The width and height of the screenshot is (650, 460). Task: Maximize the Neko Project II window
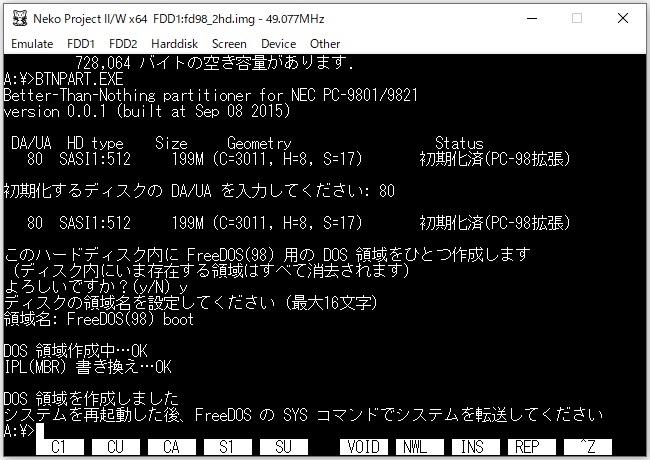coord(577,19)
